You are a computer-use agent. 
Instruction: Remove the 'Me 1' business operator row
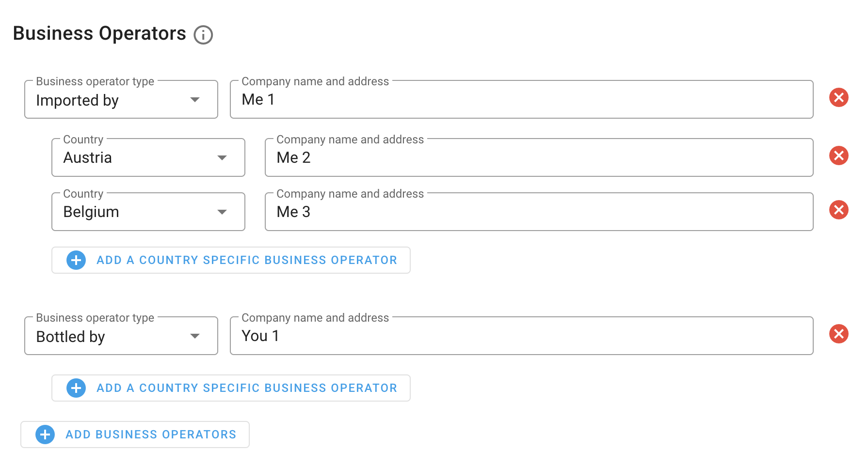[838, 98]
